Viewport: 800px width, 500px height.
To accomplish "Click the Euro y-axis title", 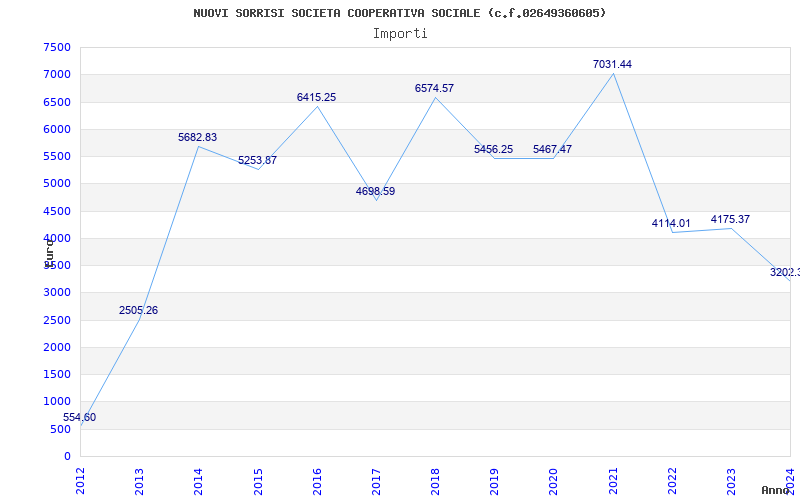I will pos(49,252).
